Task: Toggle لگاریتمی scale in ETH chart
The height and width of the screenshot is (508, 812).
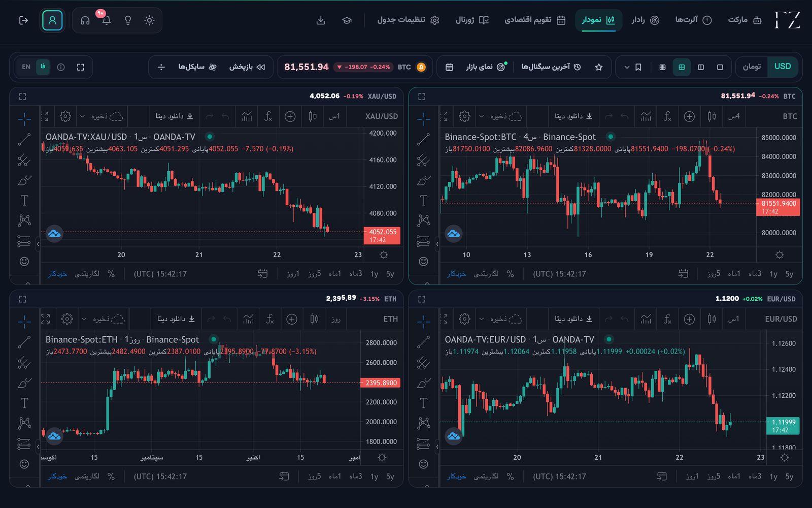Action: pos(87,477)
